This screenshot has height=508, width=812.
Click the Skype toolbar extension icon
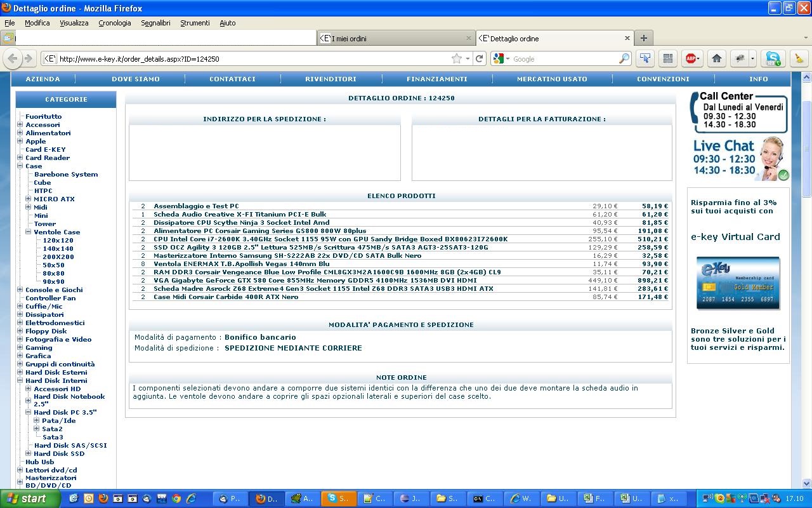click(773, 58)
